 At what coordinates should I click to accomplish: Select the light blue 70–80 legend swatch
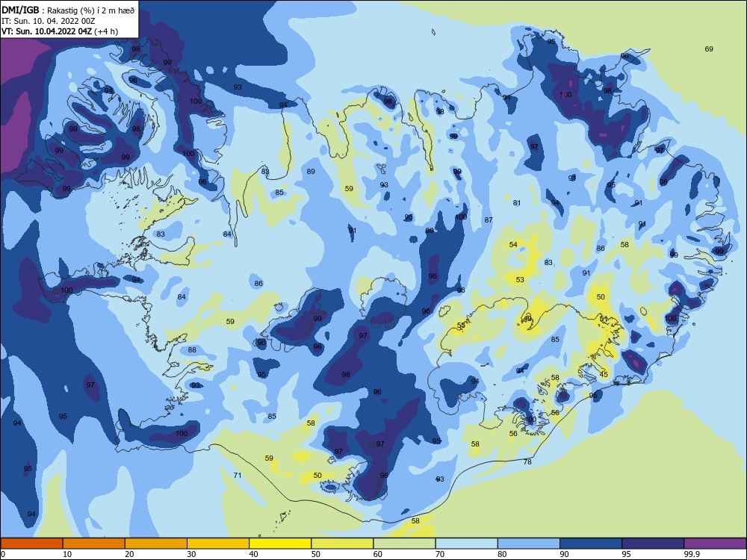tap(466, 544)
